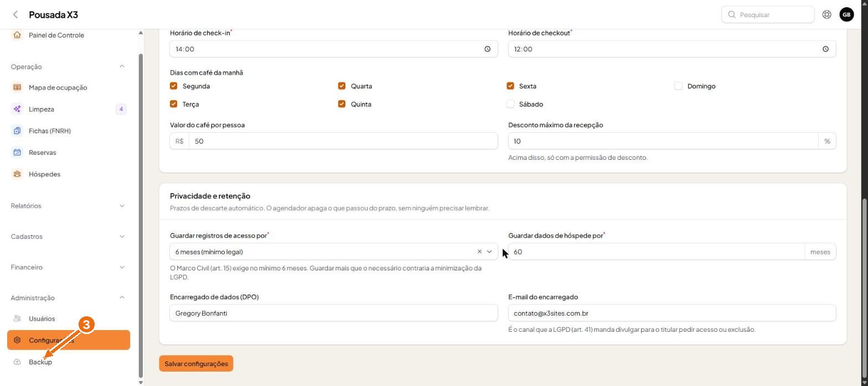Image resolution: width=868 pixels, height=386 pixels.
Task: Go to the Backup menu item
Action: click(x=69, y=362)
